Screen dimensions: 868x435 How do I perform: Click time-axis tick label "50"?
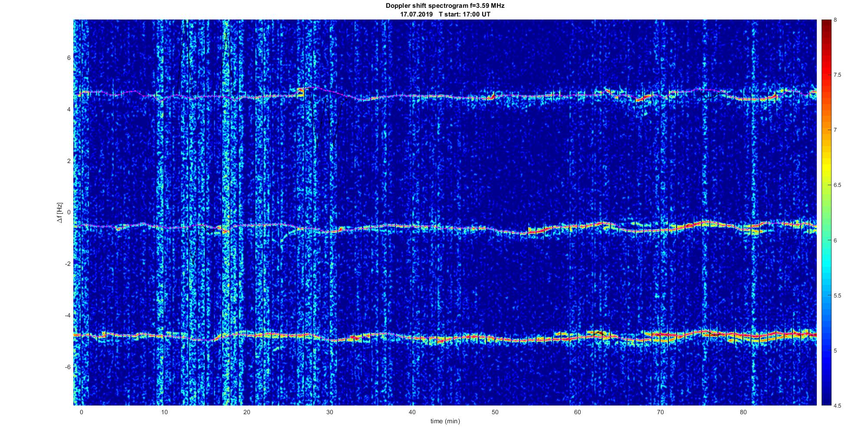(x=495, y=412)
